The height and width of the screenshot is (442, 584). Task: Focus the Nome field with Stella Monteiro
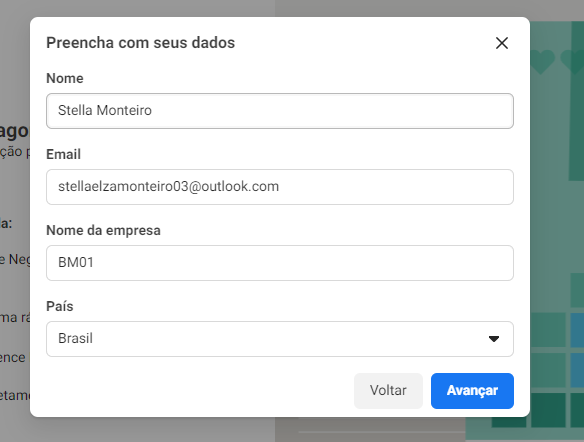[x=280, y=111]
